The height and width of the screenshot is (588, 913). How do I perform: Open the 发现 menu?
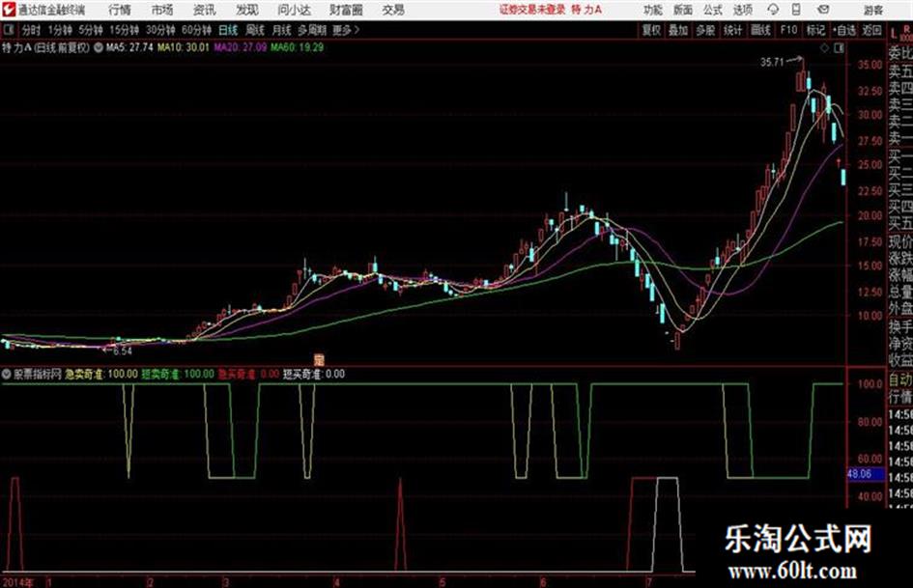[x=247, y=10]
